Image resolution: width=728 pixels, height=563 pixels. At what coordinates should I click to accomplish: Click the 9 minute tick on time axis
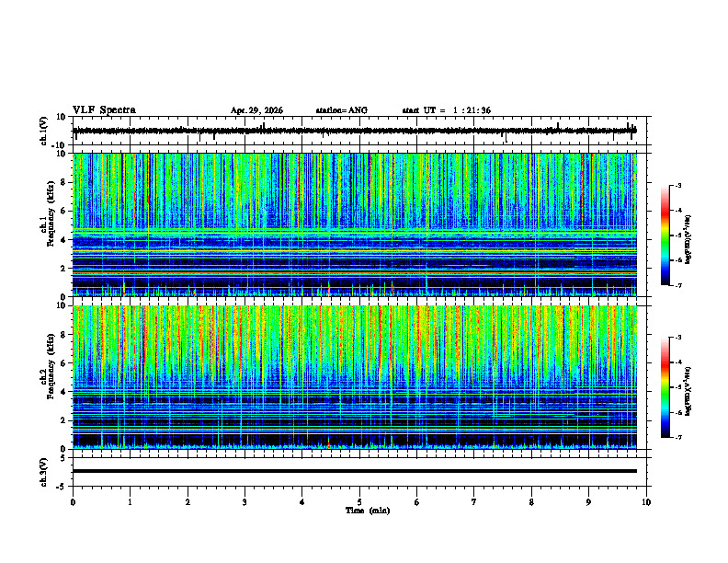[588, 502]
